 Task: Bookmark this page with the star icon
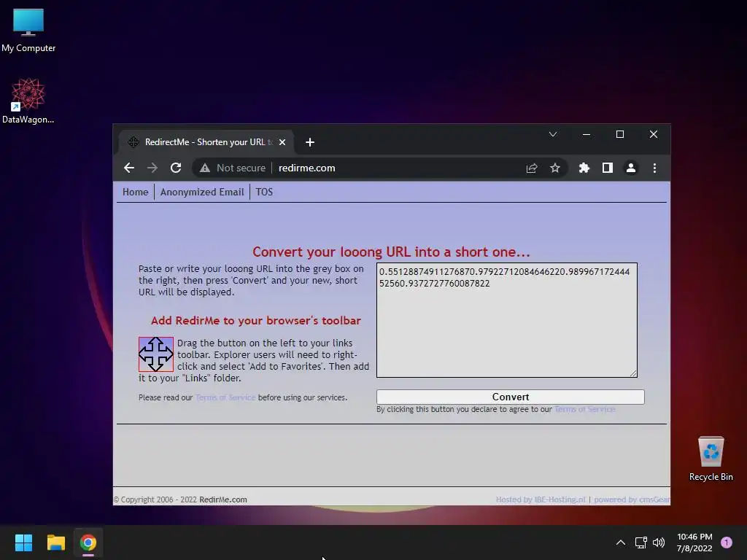click(555, 168)
